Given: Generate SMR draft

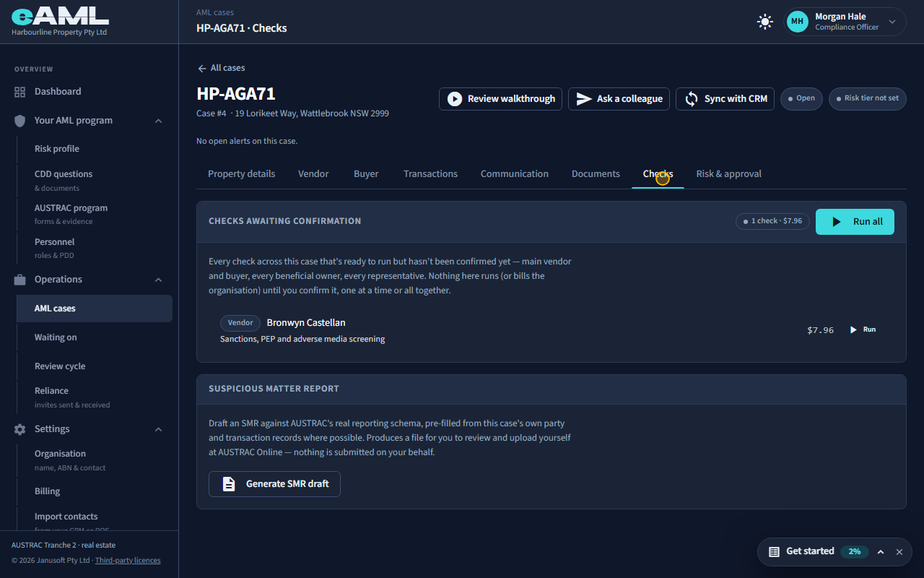Looking at the screenshot, I should (x=274, y=484).
